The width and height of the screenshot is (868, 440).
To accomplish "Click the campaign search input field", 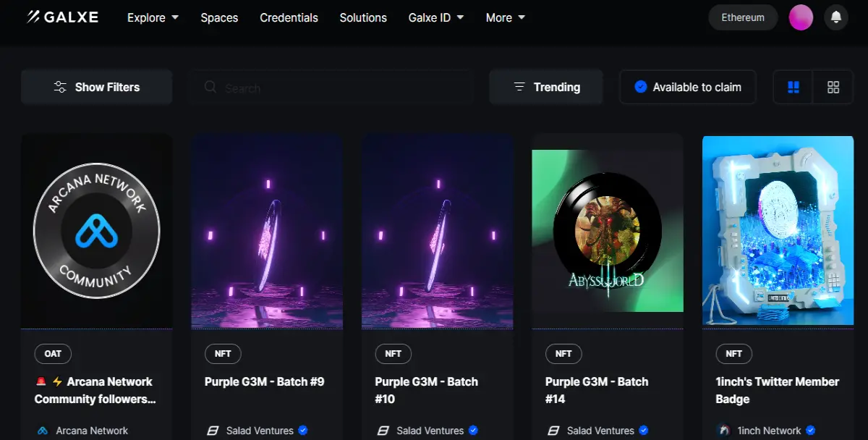I will pos(331,88).
